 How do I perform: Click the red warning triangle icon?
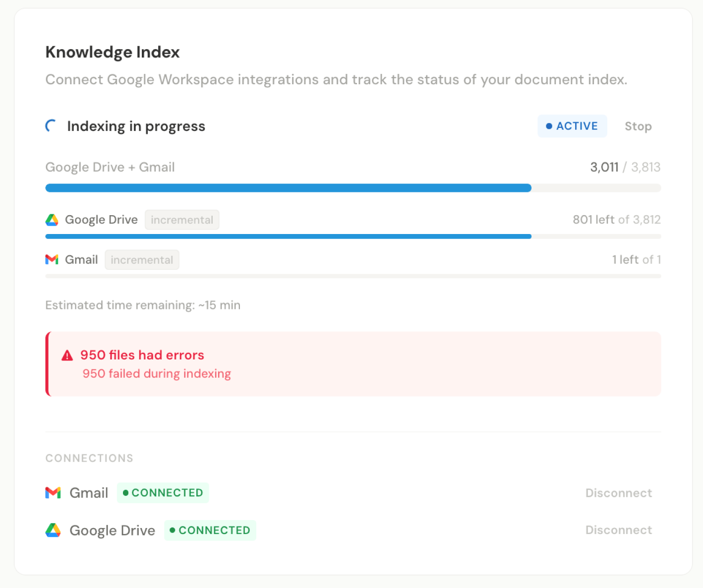(x=67, y=355)
